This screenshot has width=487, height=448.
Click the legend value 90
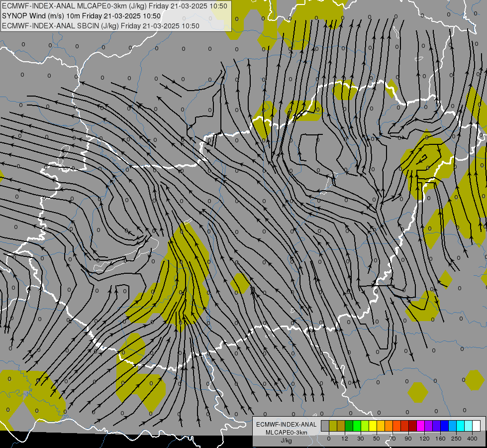(x=408, y=439)
